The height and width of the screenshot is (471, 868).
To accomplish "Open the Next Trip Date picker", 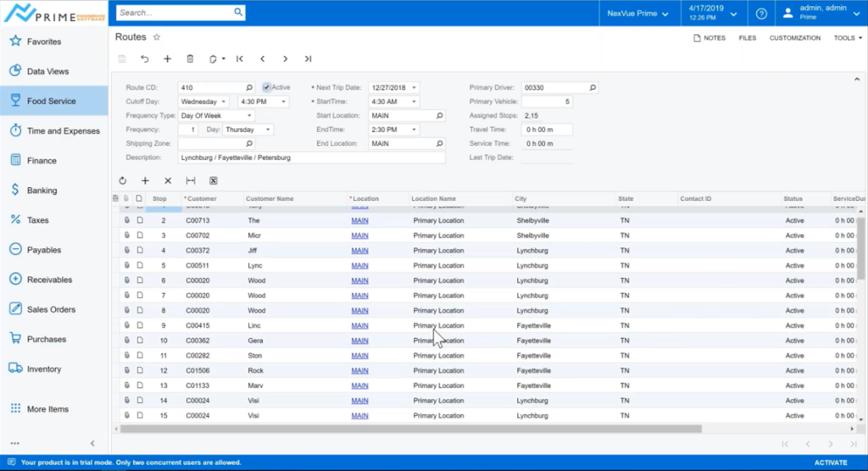I will coord(414,87).
